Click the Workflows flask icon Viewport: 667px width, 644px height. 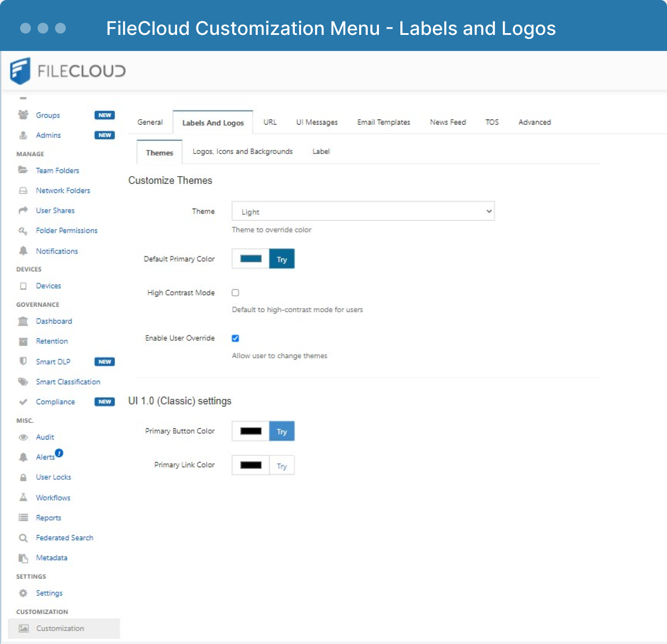coord(23,497)
